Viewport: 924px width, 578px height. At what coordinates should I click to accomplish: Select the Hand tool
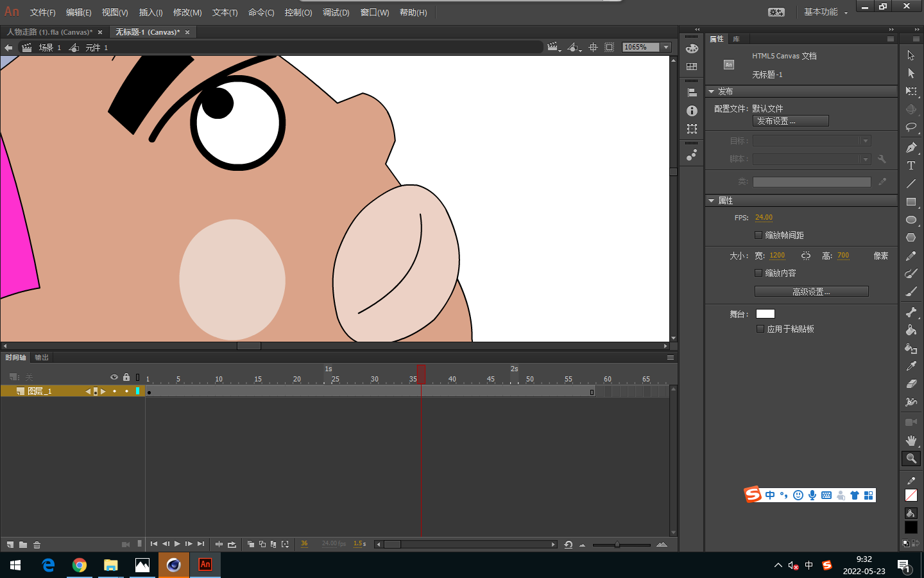click(911, 441)
